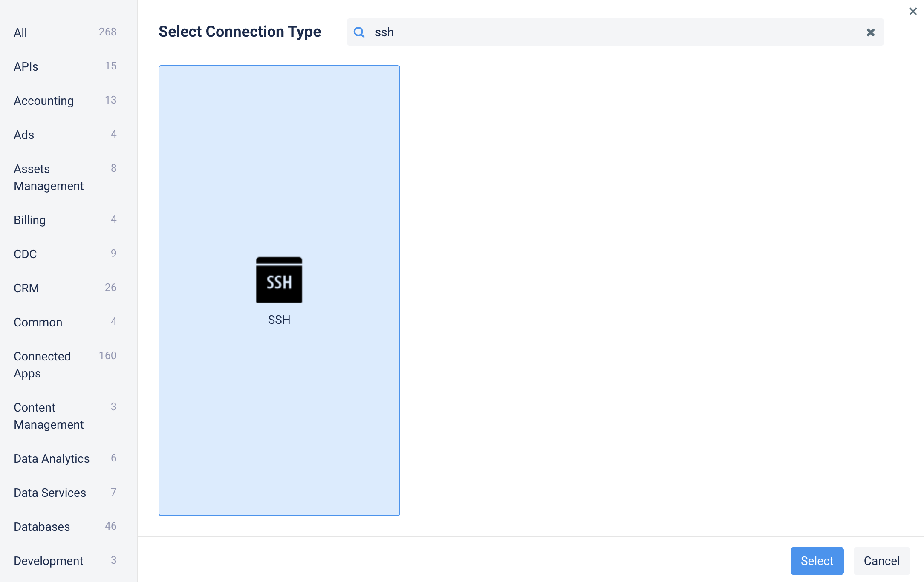This screenshot has width=924, height=582.
Task: Browse Content Management connections
Action: tap(49, 416)
